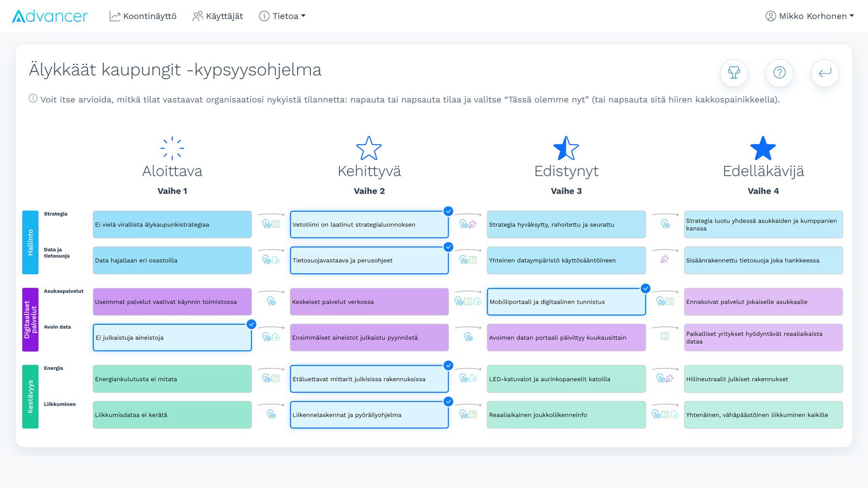Click cloud upload icon after 'Data hajallaan eri osastoilla'
868x488 pixels.
point(276,260)
